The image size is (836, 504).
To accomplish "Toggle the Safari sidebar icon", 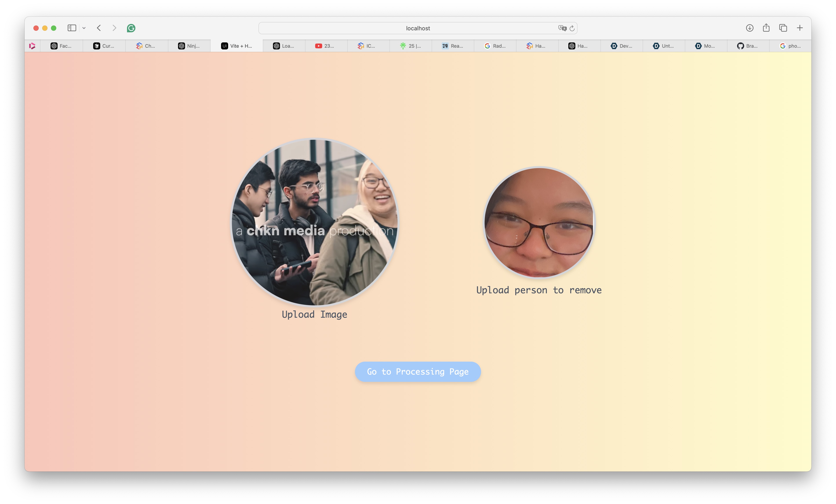I will [x=72, y=28].
